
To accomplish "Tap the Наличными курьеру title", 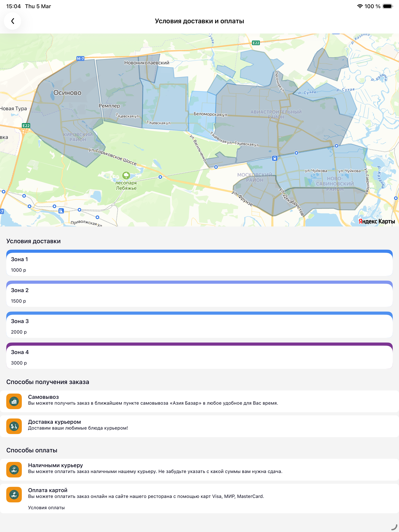I will click(x=55, y=465).
